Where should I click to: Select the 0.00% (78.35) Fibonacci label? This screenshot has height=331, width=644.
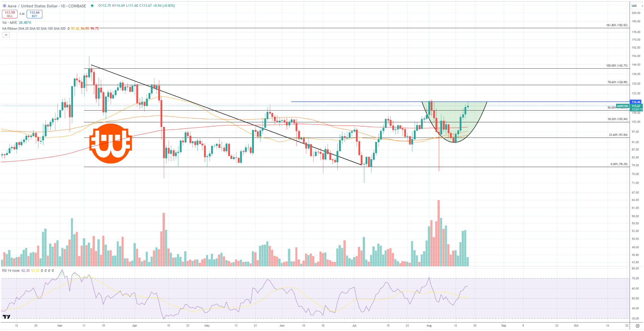tap(619, 164)
